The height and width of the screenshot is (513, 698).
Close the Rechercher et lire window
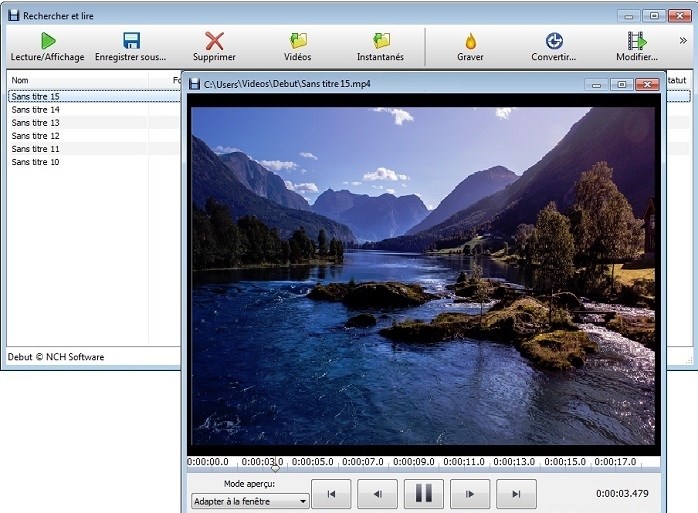point(680,16)
